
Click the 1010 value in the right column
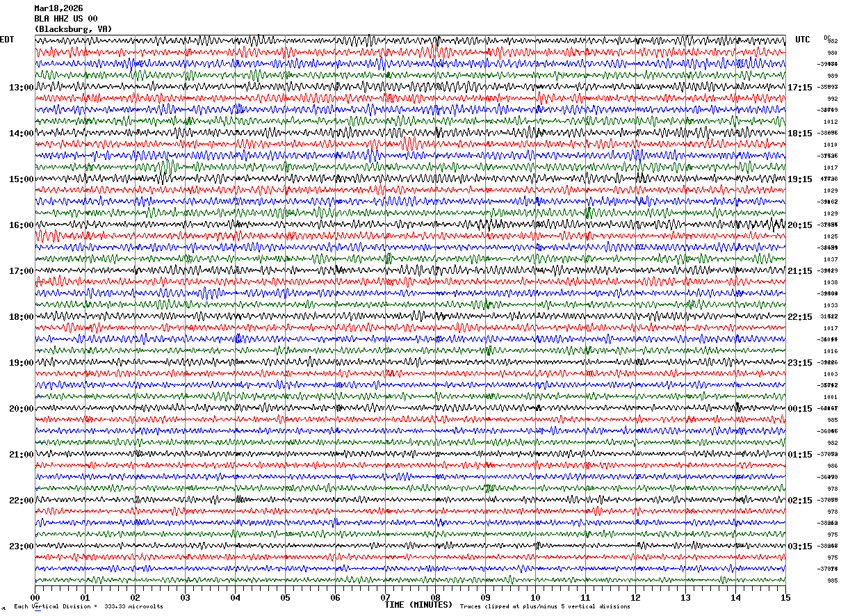(831, 145)
